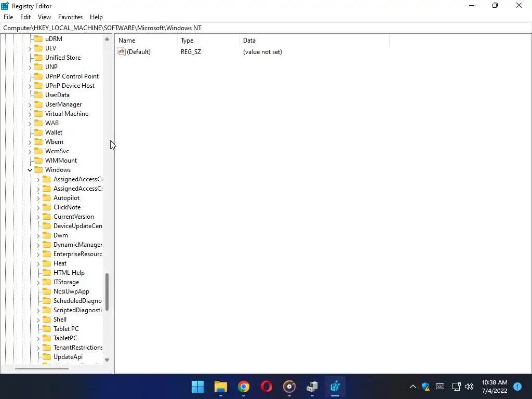This screenshot has height=399, width=532.
Task: Open the View menu
Action: (x=44, y=17)
